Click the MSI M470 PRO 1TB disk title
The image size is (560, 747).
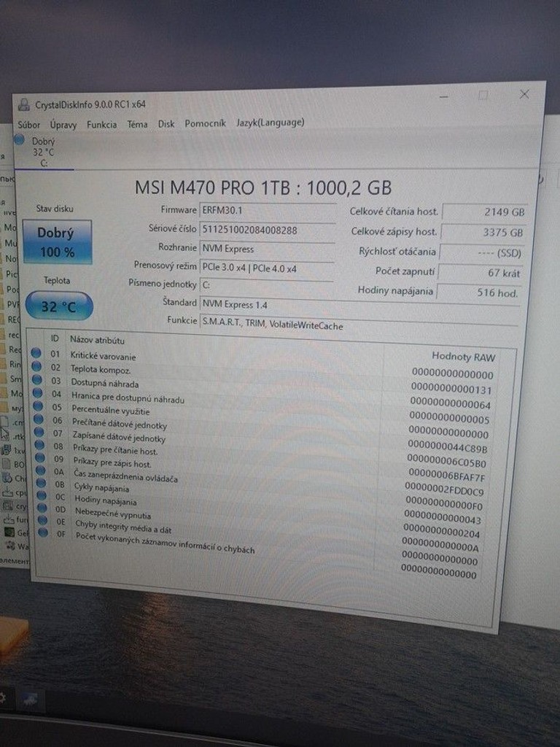coord(262,187)
